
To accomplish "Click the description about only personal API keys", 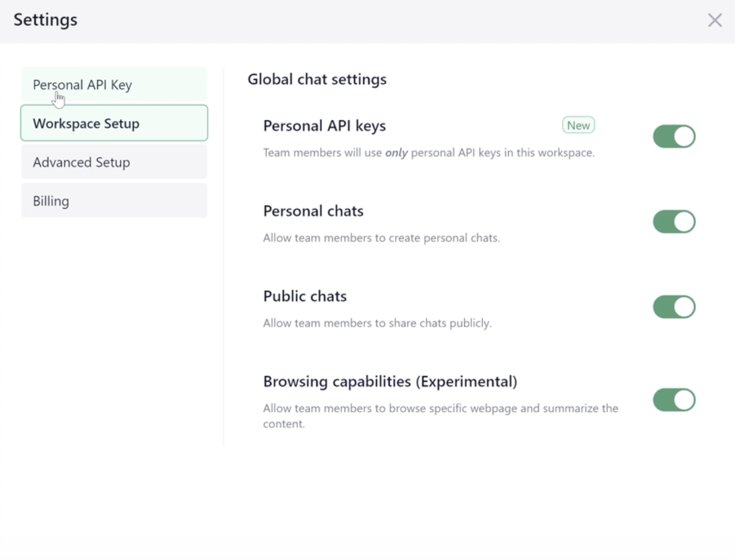I will coord(428,153).
